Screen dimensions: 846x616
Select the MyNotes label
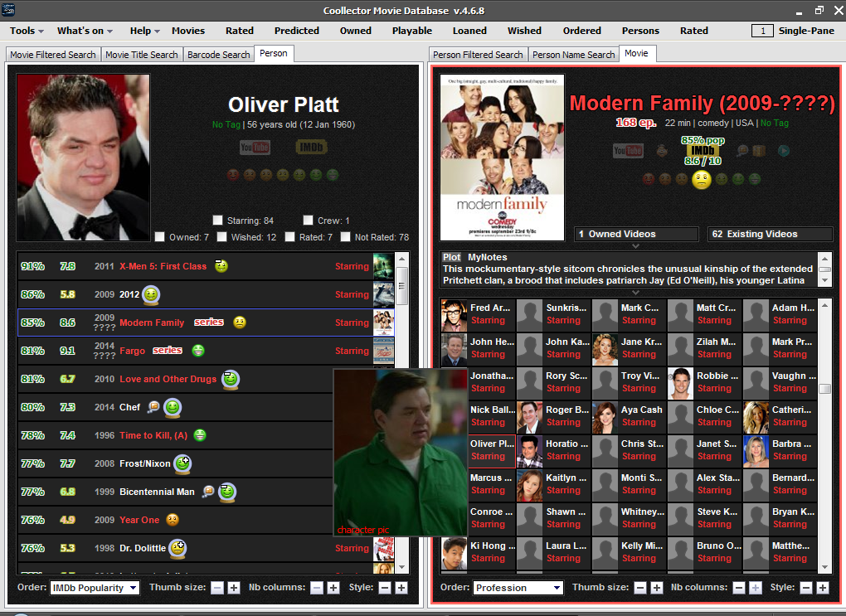pyautogui.click(x=487, y=257)
